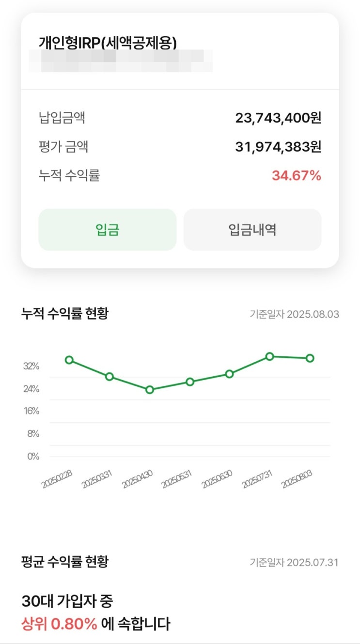Tap the 34.67% cumulative return value
The image size is (360, 644).
[297, 175]
